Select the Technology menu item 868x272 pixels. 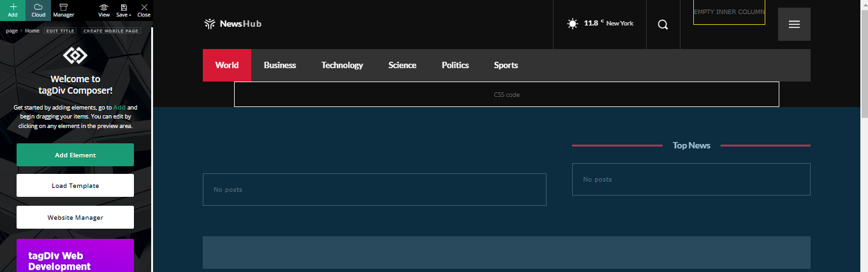click(342, 65)
